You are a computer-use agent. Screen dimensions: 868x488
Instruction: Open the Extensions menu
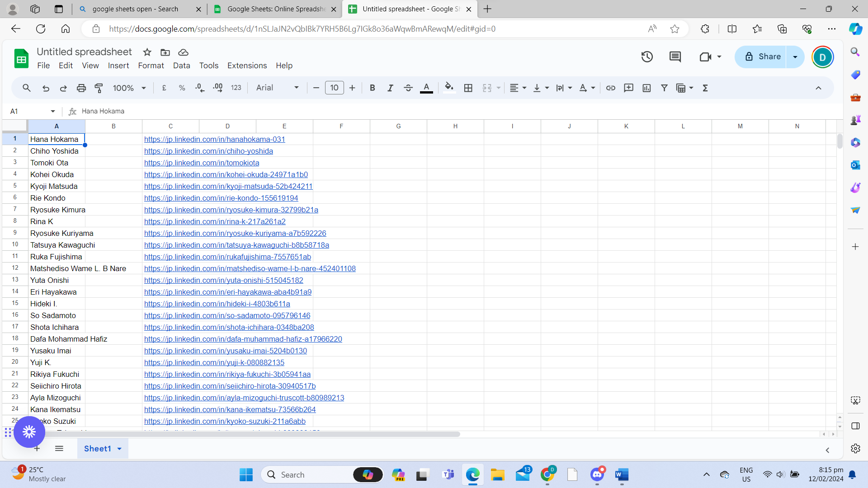[x=247, y=66]
